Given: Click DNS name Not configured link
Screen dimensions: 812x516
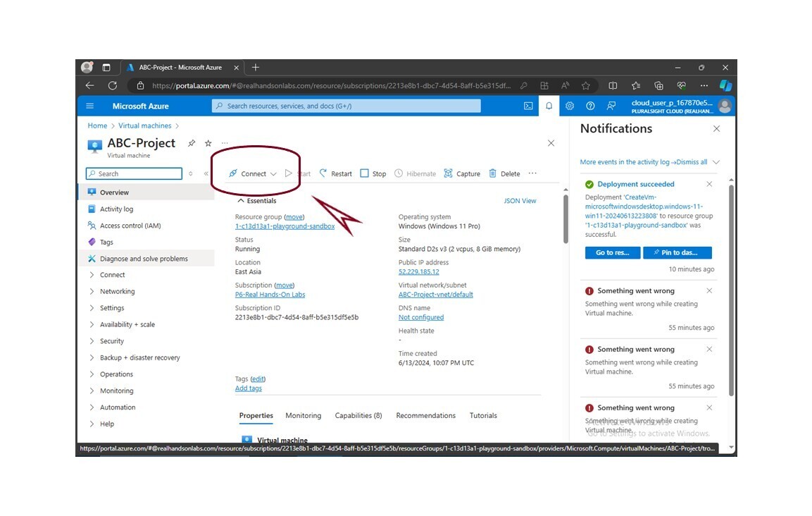Looking at the screenshot, I should [421, 317].
